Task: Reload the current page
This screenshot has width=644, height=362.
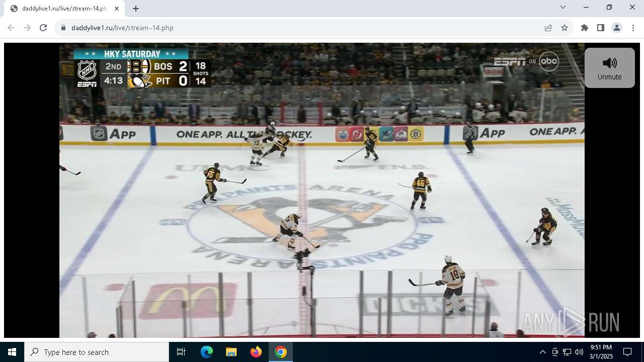Action: (x=43, y=28)
